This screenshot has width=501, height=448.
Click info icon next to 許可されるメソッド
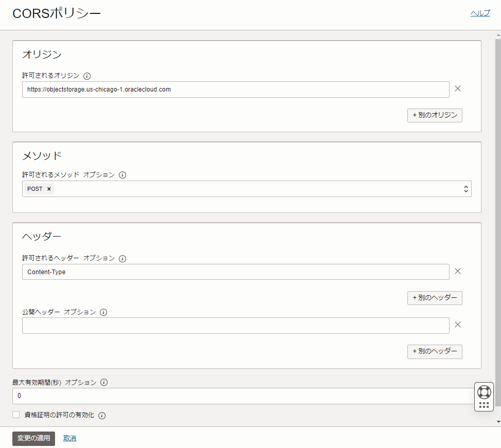122,175
